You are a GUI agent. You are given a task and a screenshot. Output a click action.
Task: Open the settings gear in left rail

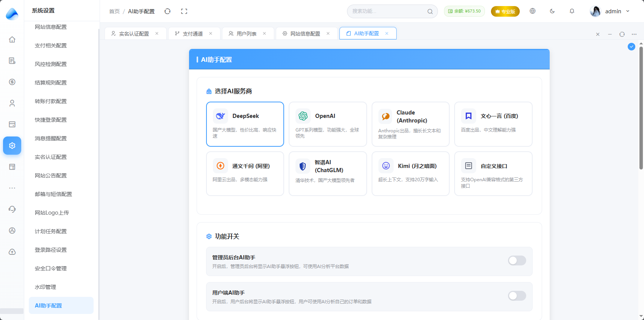click(12, 146)
